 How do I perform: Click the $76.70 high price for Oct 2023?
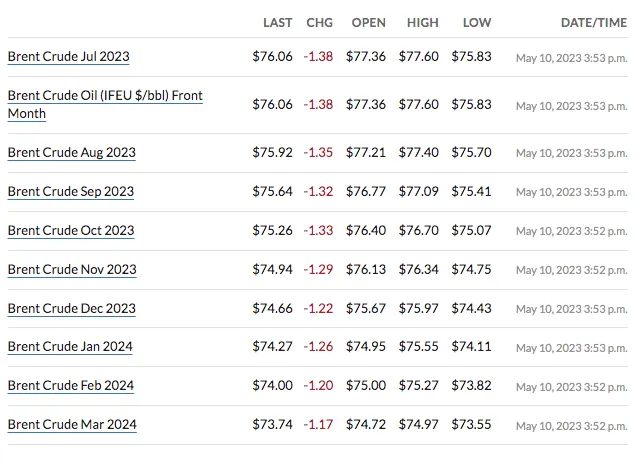click(x=418, y=231)
